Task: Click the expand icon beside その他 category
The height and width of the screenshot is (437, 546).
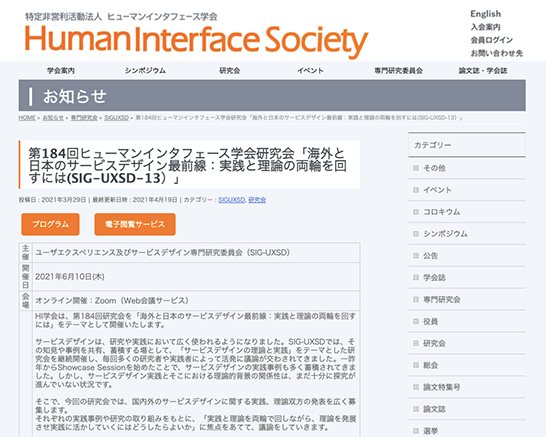Action: coord(416,168)
